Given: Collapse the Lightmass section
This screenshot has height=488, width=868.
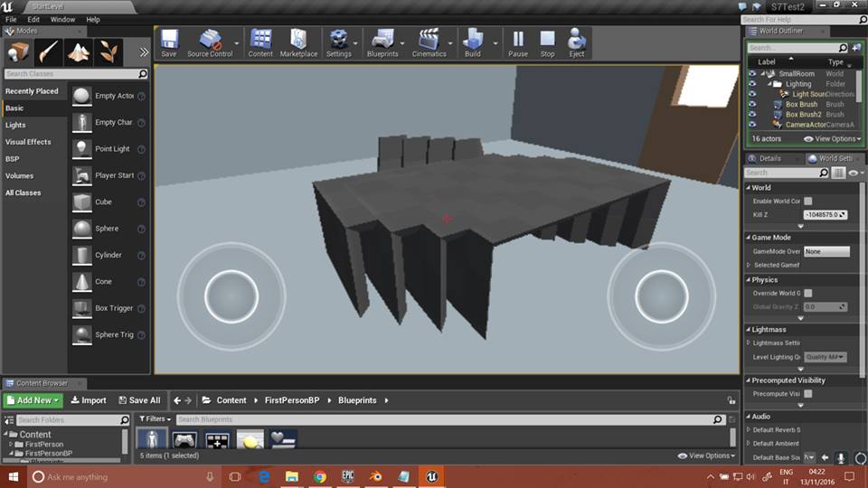Looking at the screenshot, I should [749, 330].
